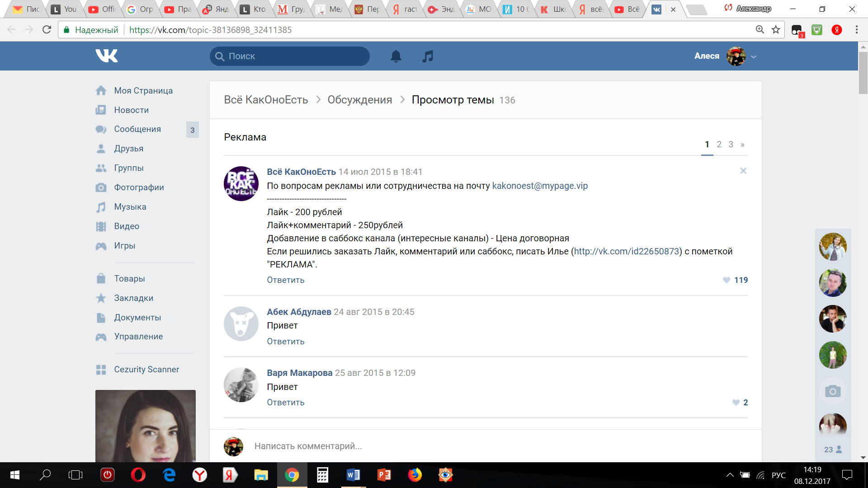Click the zoom magnifier icon in address bar
This screenshot has height=488, width=868.
pyautogui.click(x=760, y=30)
